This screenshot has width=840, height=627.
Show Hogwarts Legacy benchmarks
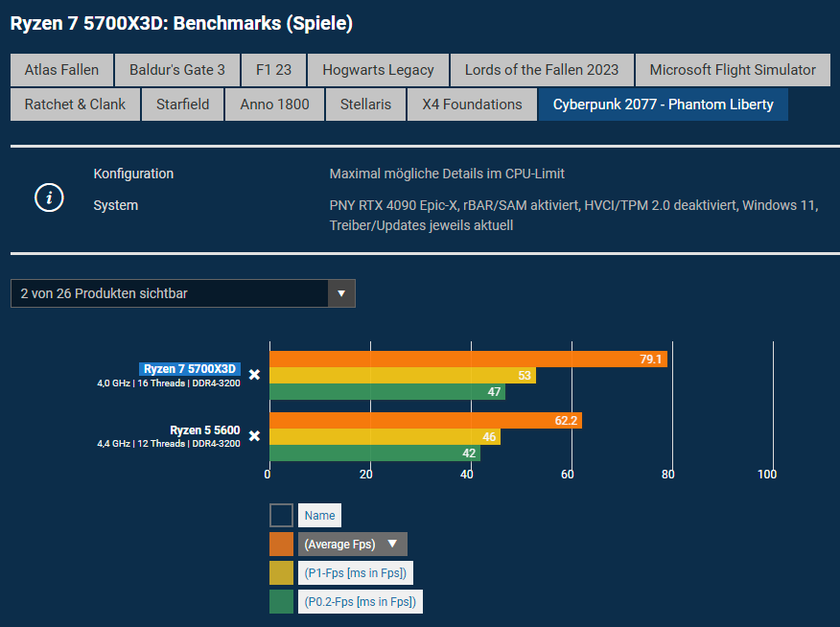378,70
